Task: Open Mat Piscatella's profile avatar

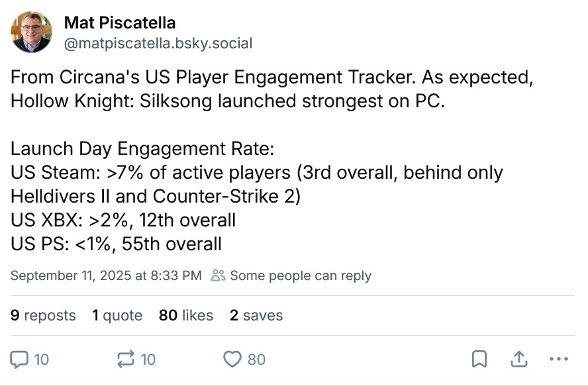Action: pos(31,32)
